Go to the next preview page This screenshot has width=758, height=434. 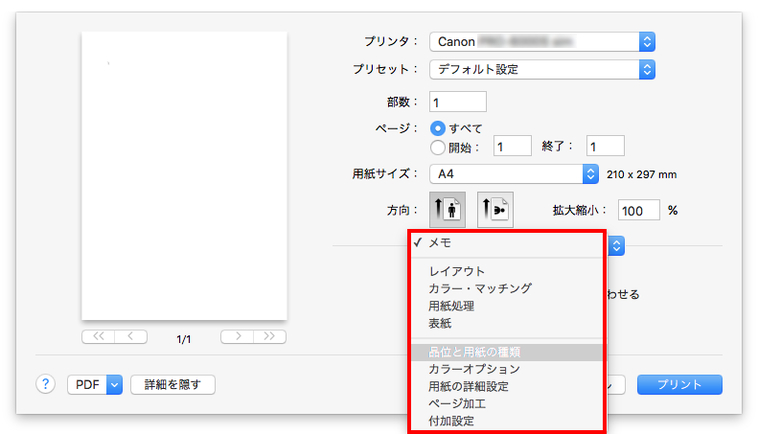pos(237,337)
